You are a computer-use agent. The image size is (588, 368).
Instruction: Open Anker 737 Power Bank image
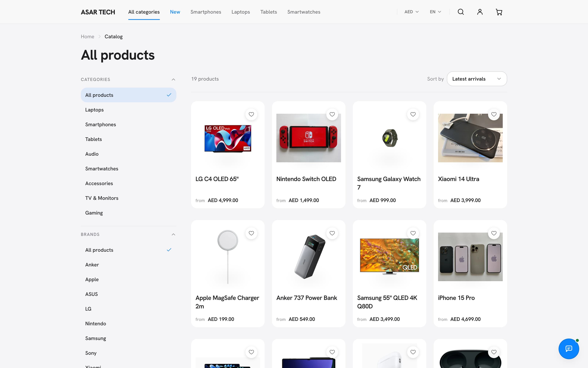coord(310,256)
